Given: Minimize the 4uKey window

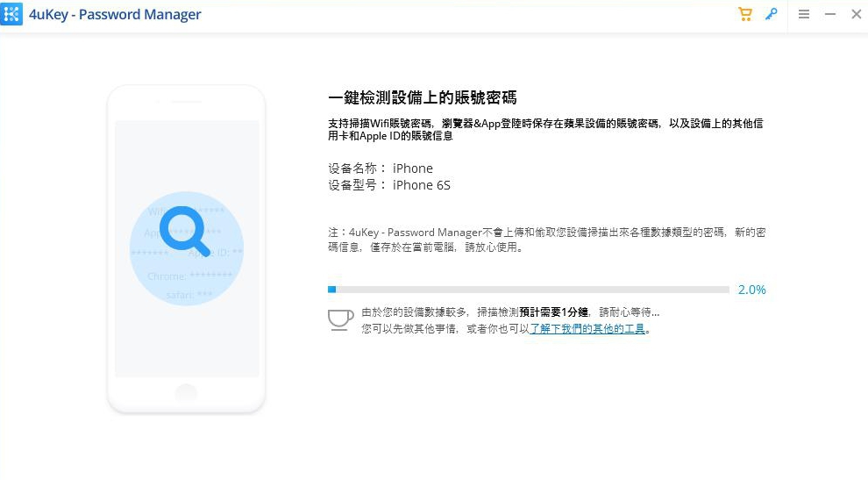Looking at the screenshot, I should pos(829,14).
